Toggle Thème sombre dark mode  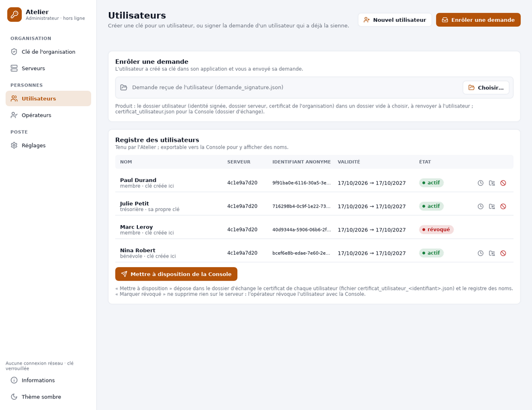tap(48, 397)
